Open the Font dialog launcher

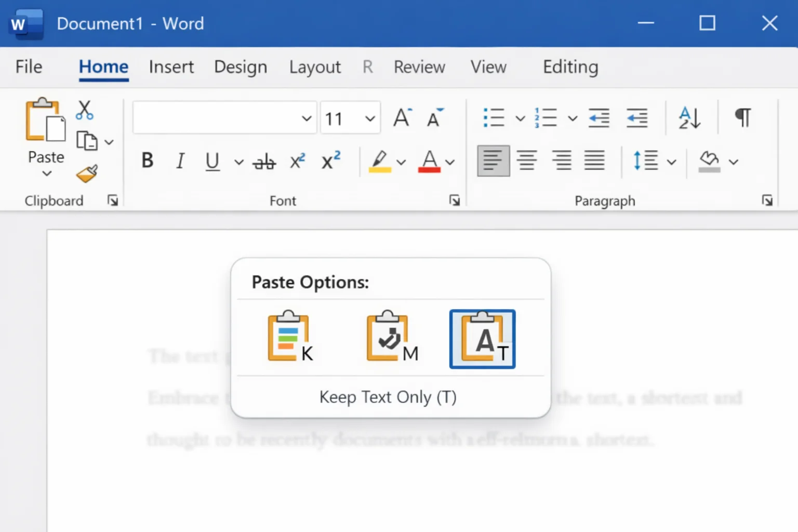coord(455,201)
